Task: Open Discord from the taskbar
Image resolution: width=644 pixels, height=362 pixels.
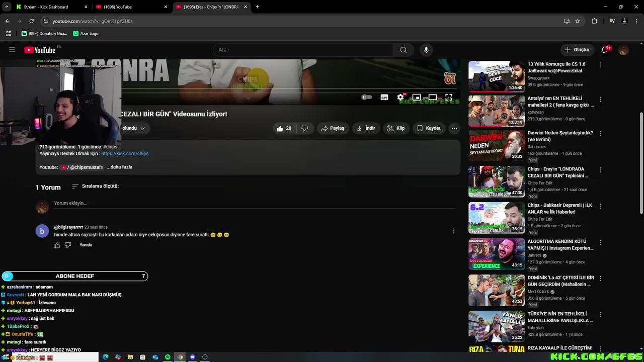Action: coord(192,357)
